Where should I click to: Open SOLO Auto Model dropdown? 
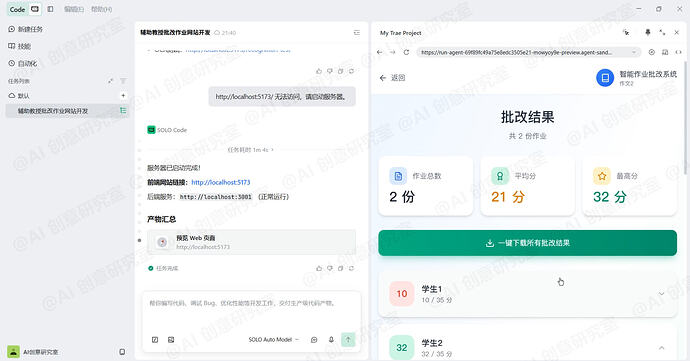(x=274, y=340)
